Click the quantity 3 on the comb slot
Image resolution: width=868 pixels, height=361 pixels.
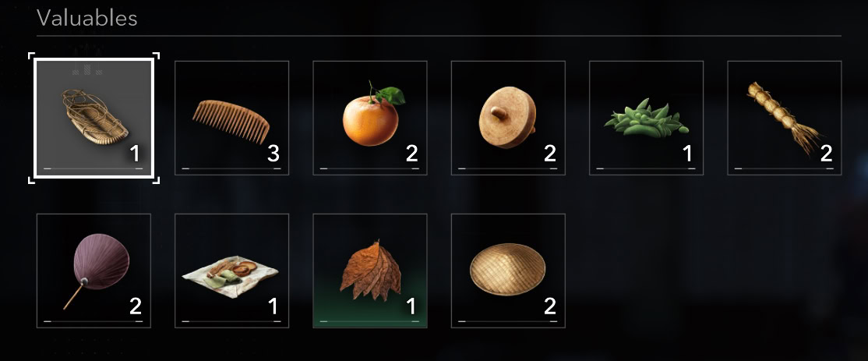click(x=273, y=154)
